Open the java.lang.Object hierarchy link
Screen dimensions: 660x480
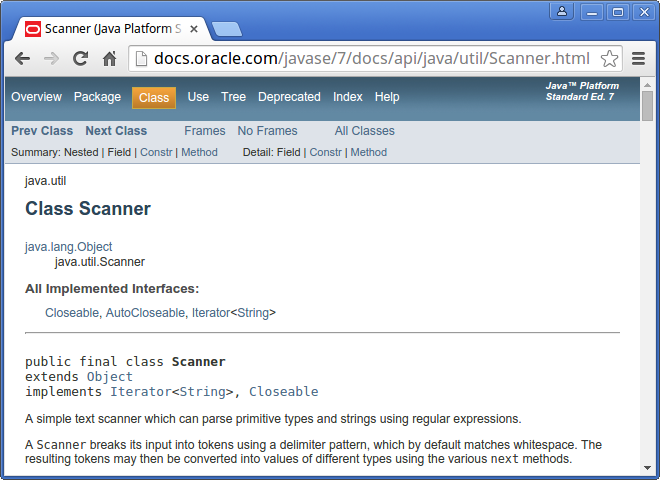coord(68,247)
